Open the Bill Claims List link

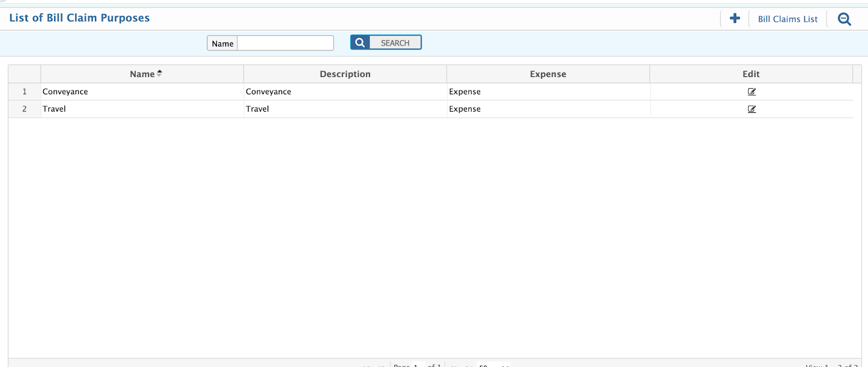(x=787, y=19)
